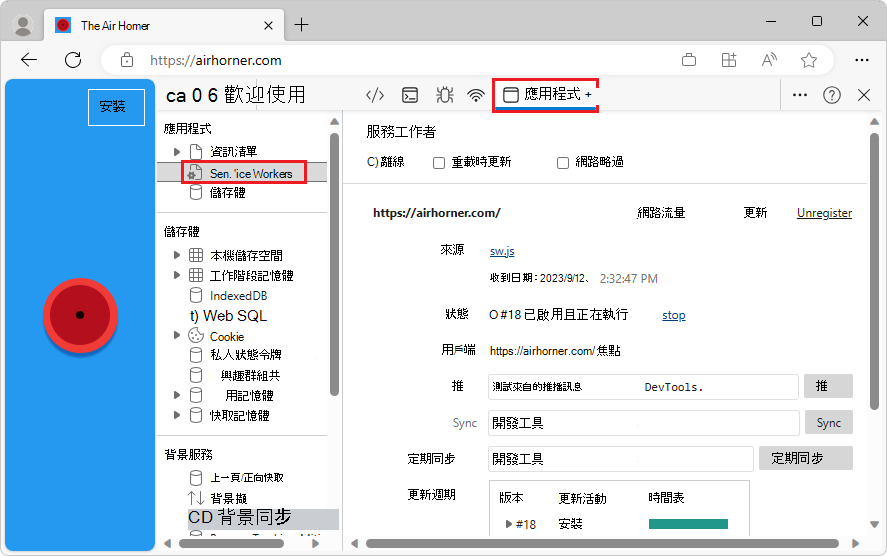Select Service Workers in sidebar

(251, 173)
